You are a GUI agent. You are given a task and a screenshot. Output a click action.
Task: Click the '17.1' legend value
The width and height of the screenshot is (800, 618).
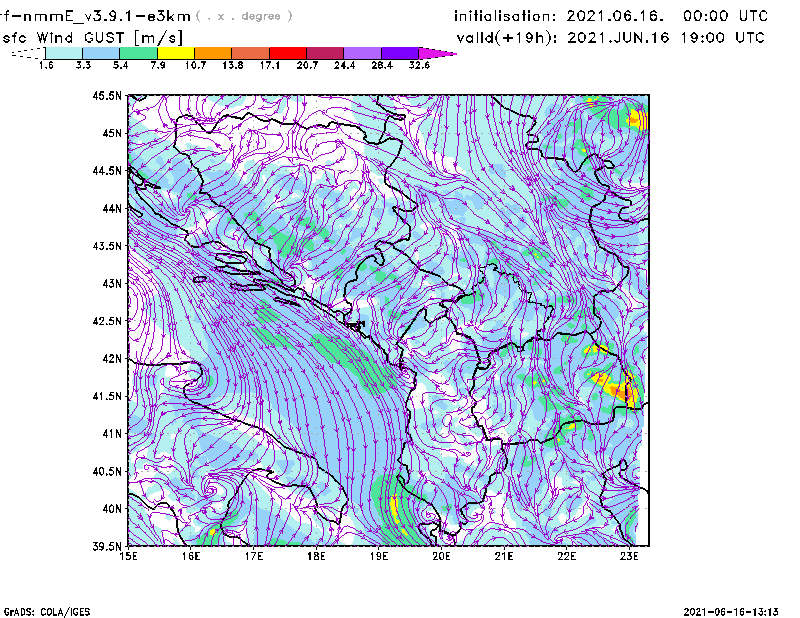[270, 65]
